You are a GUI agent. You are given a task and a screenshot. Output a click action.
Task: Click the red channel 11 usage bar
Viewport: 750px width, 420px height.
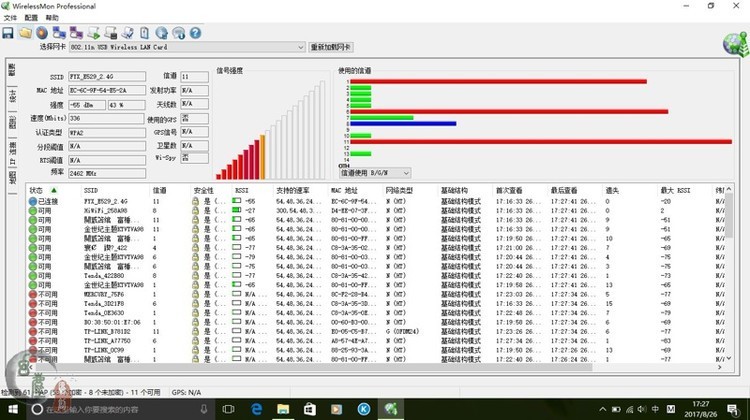point(541,142)
